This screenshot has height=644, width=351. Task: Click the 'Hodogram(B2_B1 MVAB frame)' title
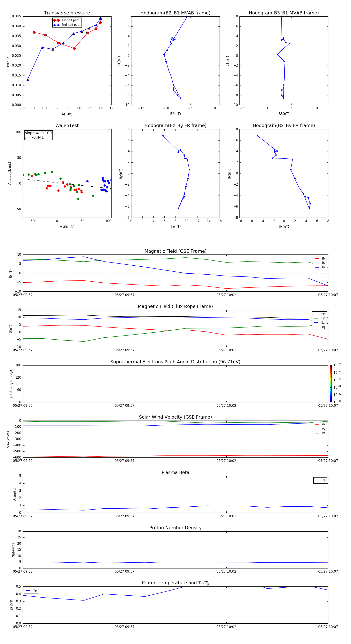[x=175, y=13]
